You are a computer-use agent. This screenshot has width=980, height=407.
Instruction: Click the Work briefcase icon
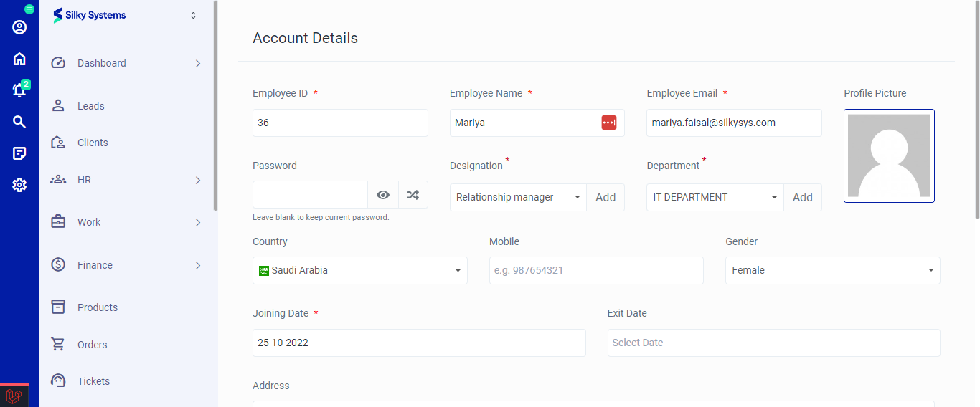[58, 222]
